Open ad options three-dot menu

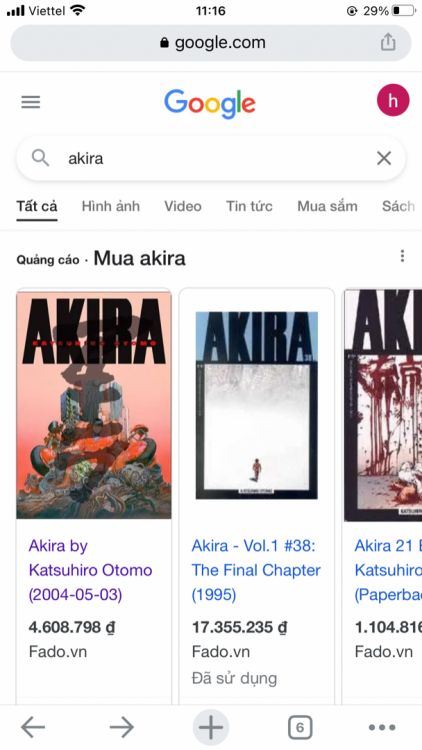402,256
